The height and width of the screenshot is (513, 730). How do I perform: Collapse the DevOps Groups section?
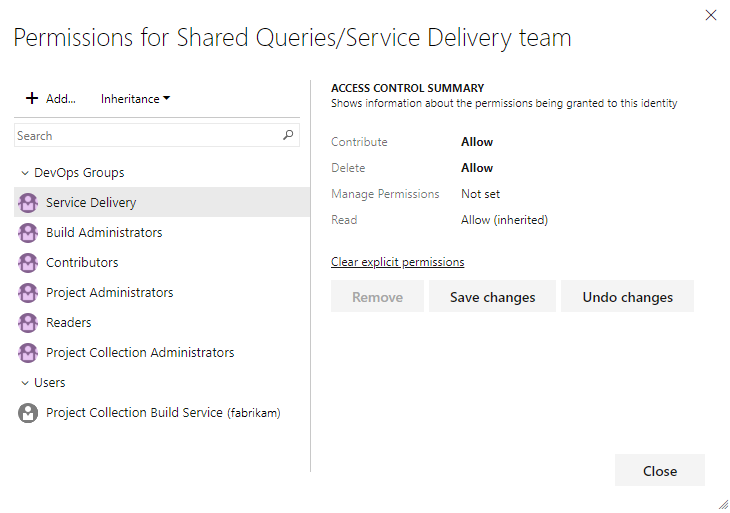pyautogui.click(x=25, y=173)
